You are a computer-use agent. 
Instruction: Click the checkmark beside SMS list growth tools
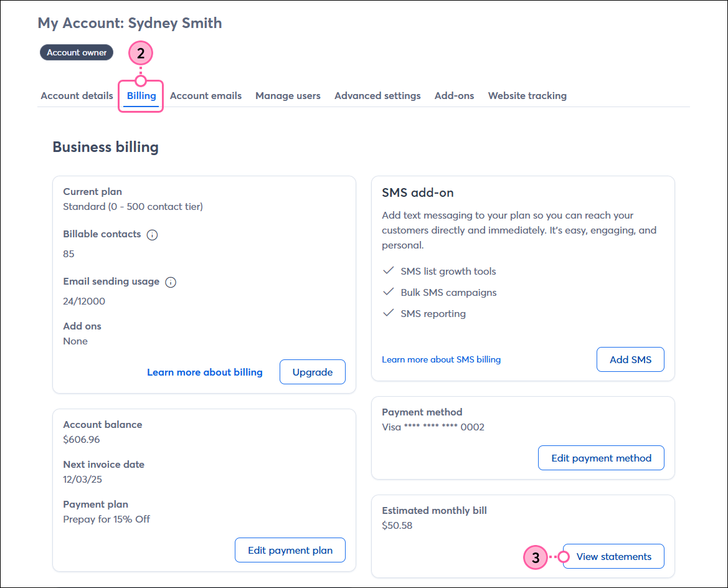click(388, 271)
